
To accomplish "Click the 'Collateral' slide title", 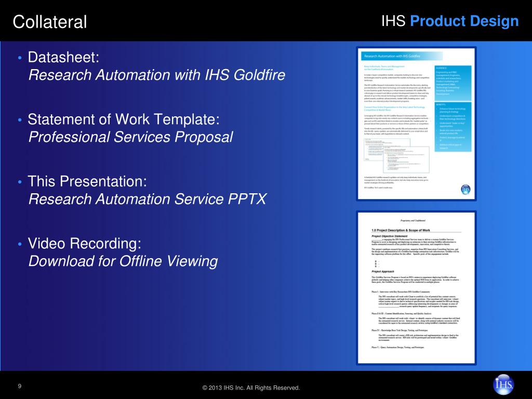I will tap(50, 22).
